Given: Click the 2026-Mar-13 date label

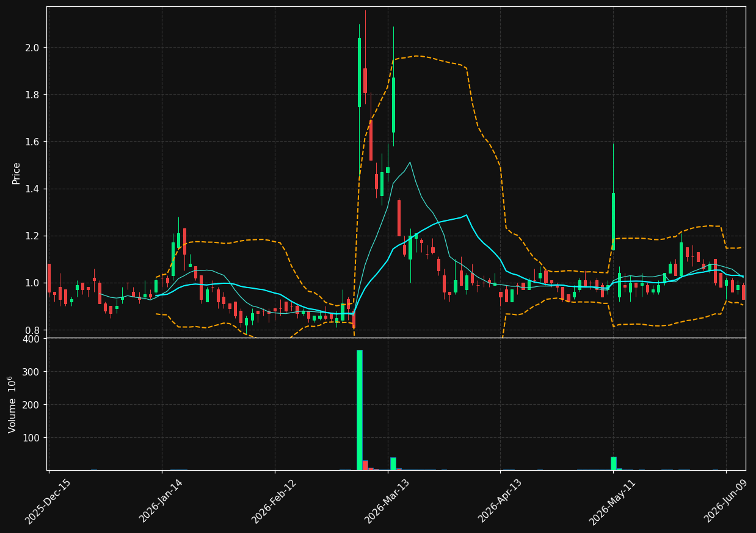Looking at the screenshot, I should pyautogui.click(x=387, y=501).
